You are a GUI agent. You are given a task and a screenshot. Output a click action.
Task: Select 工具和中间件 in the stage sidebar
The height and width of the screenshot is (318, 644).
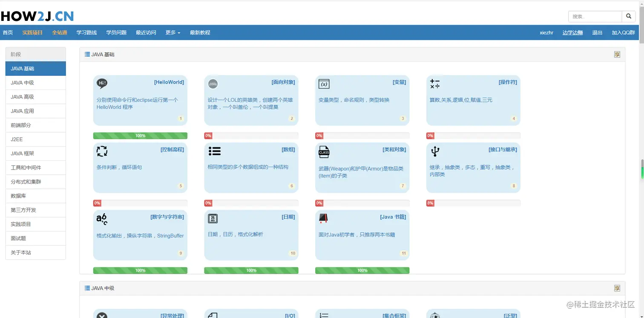click(x=36, y=168)
